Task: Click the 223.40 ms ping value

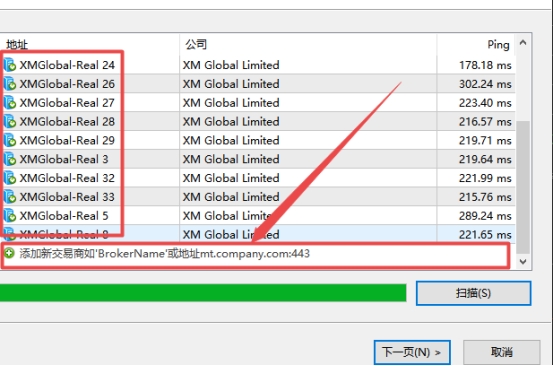Action: pos(485,103)
